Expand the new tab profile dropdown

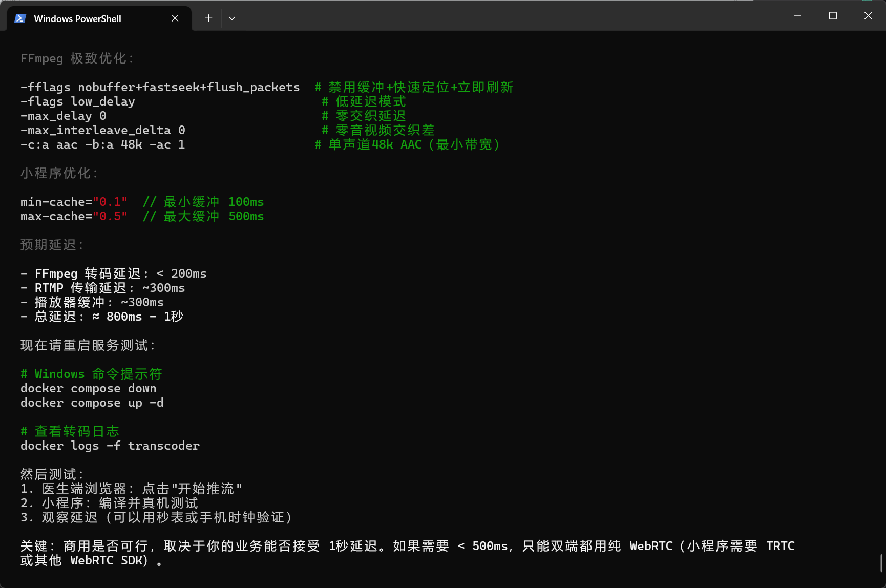click(232, 18)
